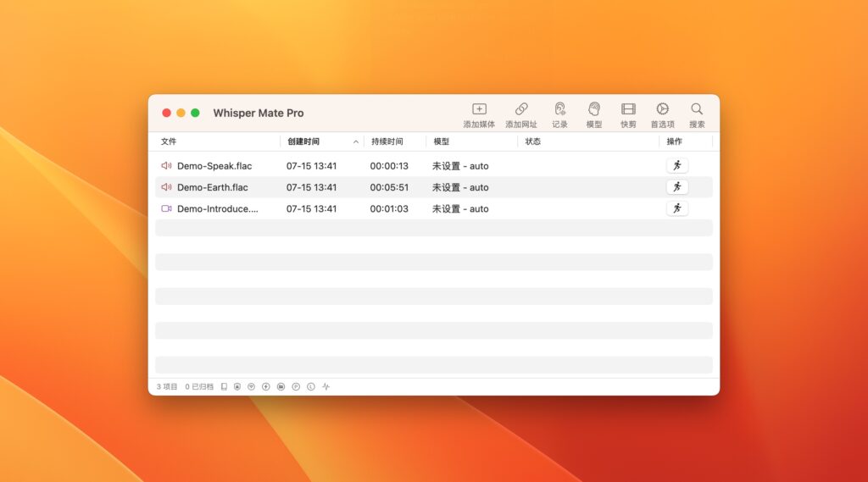Image resolution: width=868 pixels, height=482 pixels.
Task: Toggle the sort arrow on the 创建时间 column
Action: [x=355, y=142]
